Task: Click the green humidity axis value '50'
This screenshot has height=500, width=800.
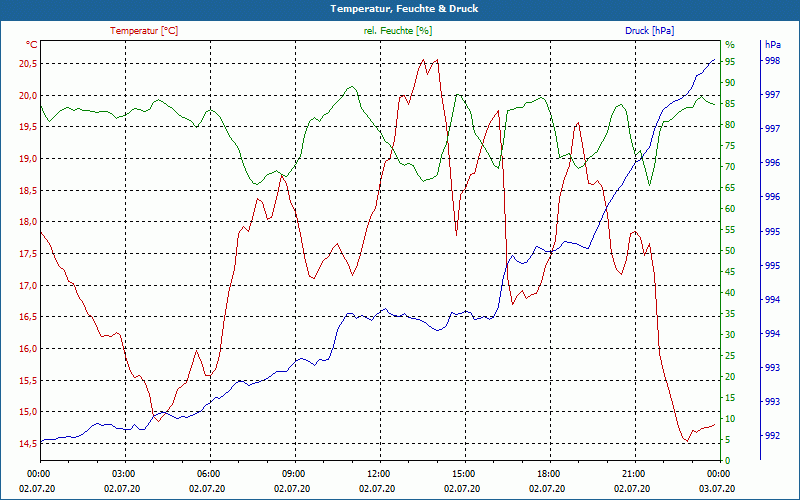Action: (x=730, y=251)
